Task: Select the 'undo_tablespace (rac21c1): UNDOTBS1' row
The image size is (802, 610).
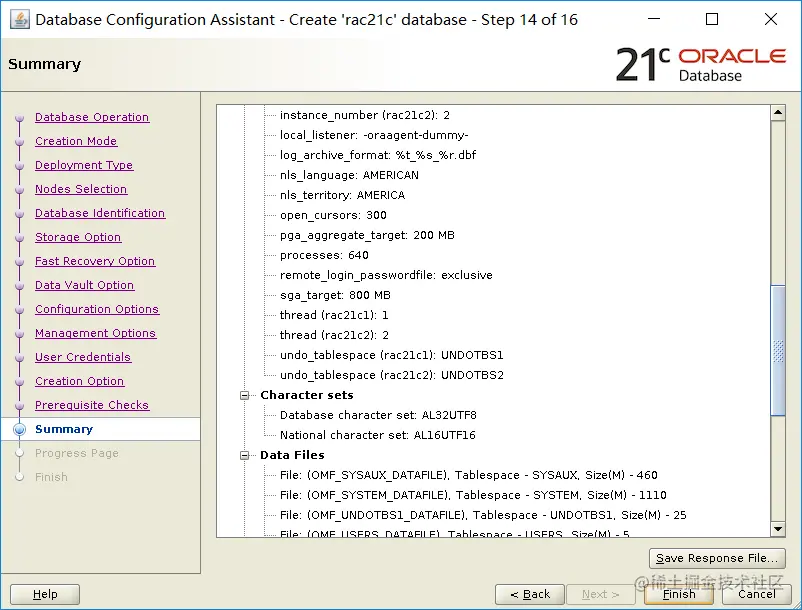Action: coord(392,355)
